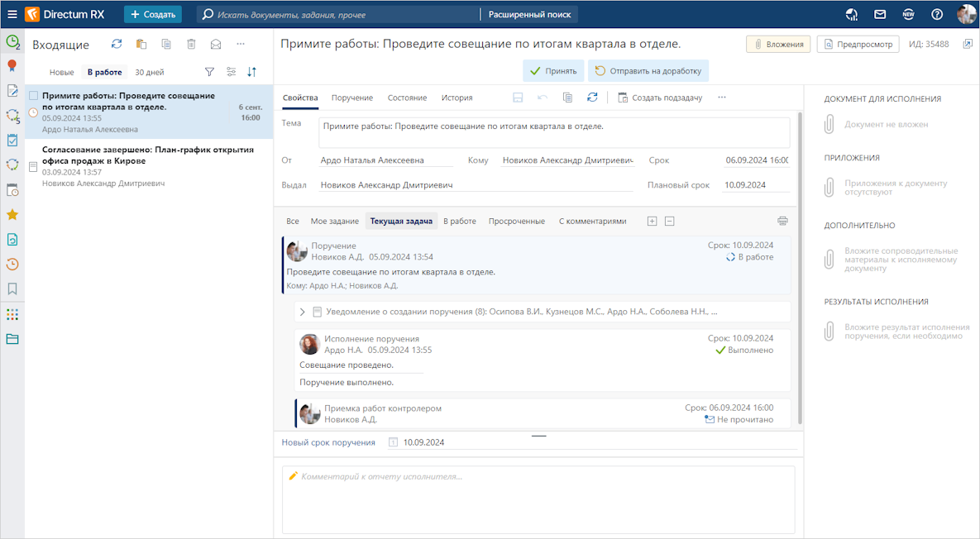Click Отправить на доработку button
Viewport: 980px width, 539px height.
click(x=648, y=71)
